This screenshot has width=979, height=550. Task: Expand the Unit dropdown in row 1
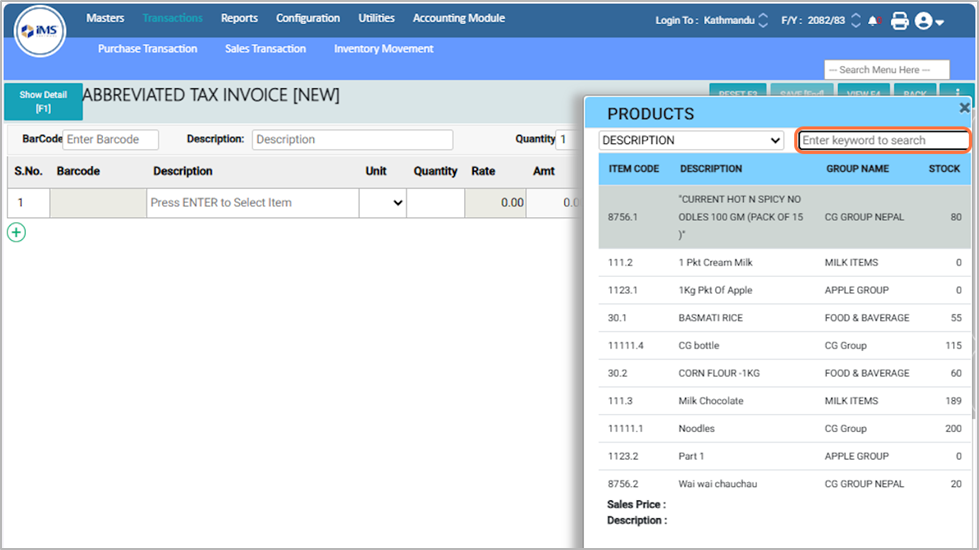(x=384, y=203)
